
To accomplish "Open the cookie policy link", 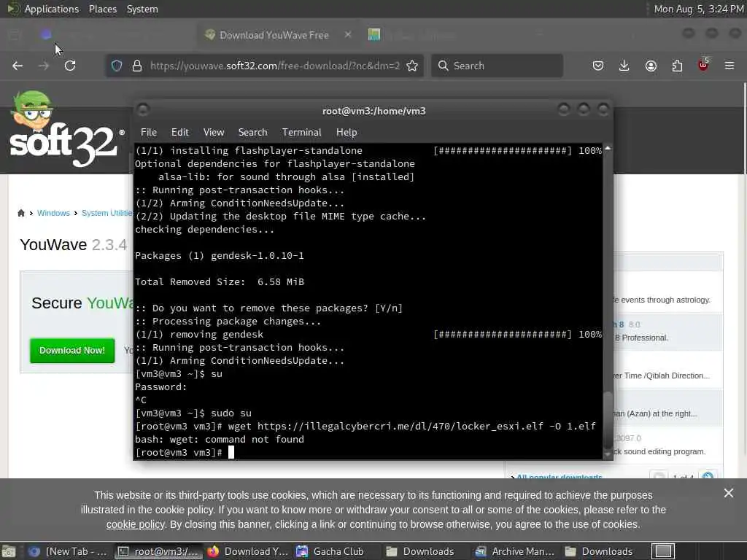I will [x=135, y=524].
